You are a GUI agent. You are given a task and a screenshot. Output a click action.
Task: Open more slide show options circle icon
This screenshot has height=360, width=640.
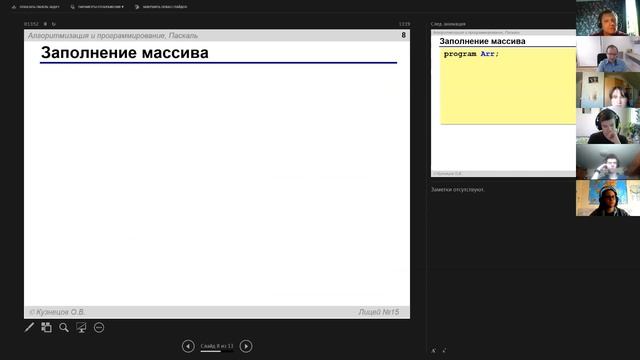(x=99, y=327)
